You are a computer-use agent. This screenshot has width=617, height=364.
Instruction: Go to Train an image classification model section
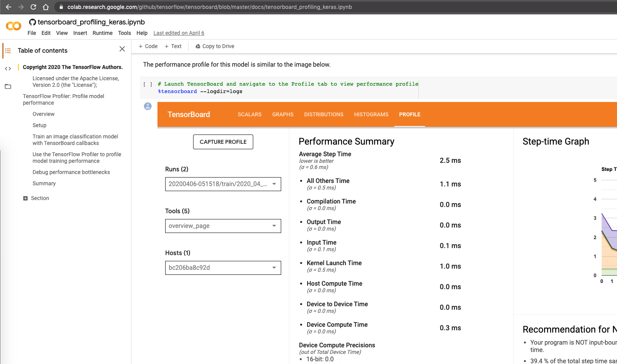75,140
